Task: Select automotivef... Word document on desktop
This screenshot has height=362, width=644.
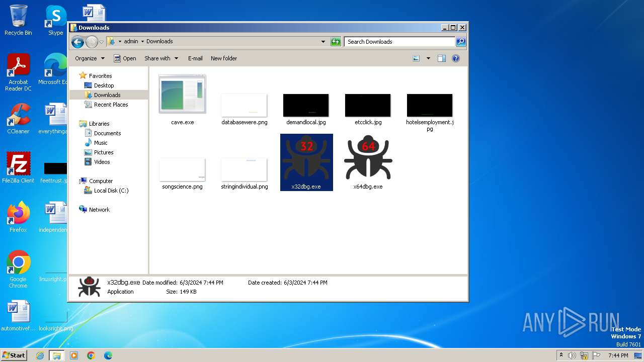Action: coord(18,316)
